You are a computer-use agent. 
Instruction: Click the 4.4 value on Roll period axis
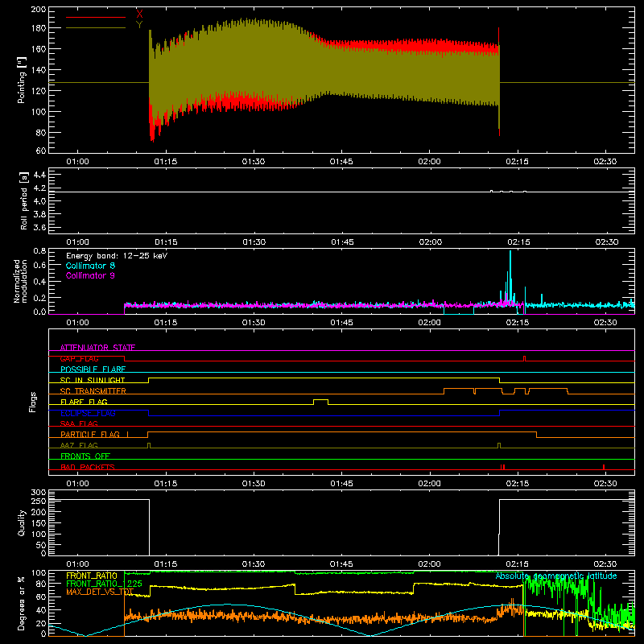(x=39, y=175)
